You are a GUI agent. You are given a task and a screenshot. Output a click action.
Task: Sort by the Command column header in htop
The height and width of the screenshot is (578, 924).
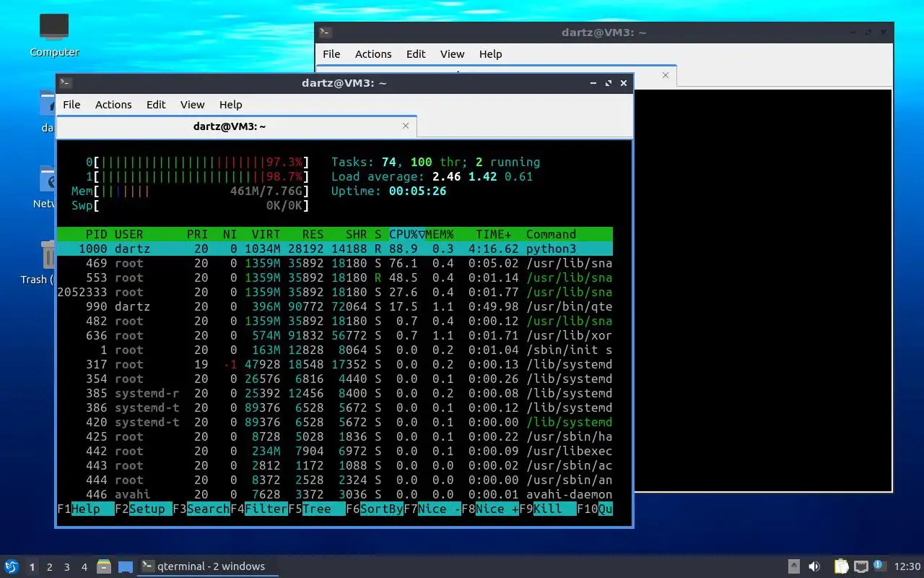(552, 234)
